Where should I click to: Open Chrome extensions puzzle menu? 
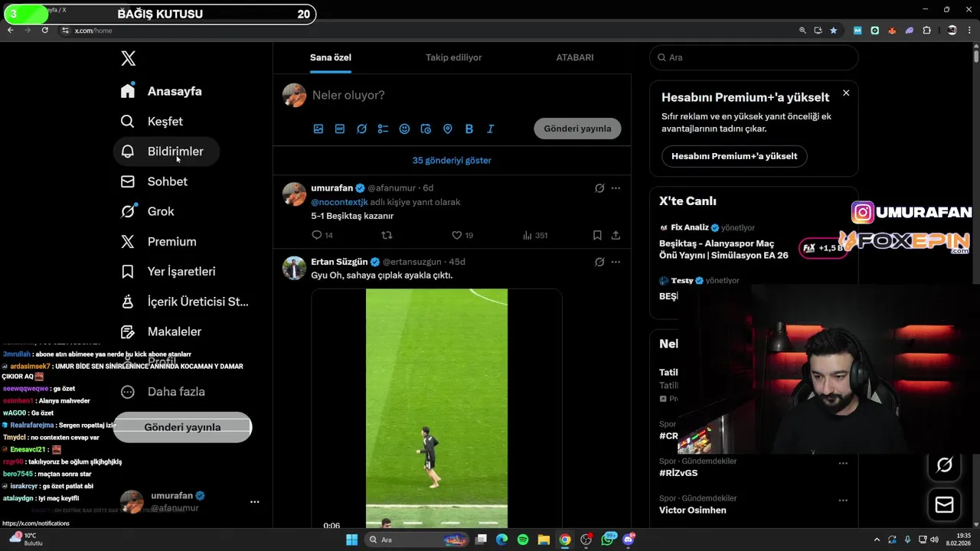point(926,31)
